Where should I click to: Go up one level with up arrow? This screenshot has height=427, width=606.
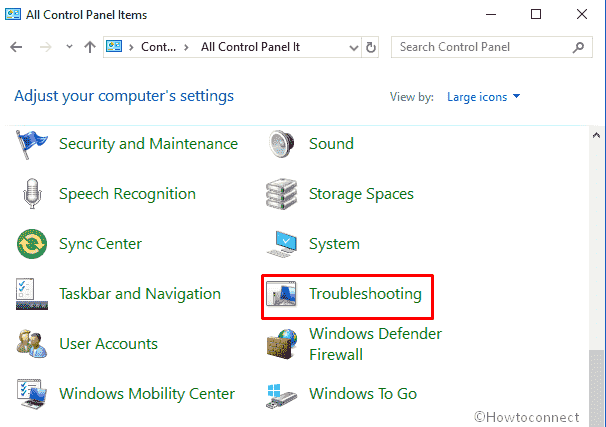pos(90,47)
